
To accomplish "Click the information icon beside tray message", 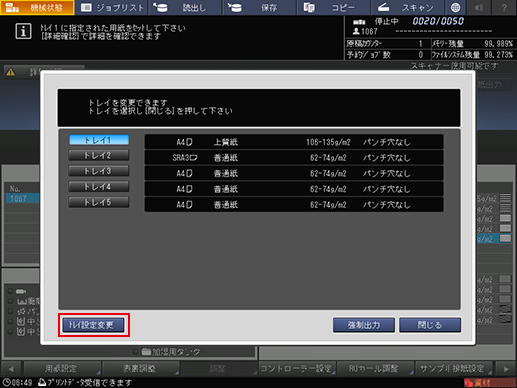I will (23, 31).
